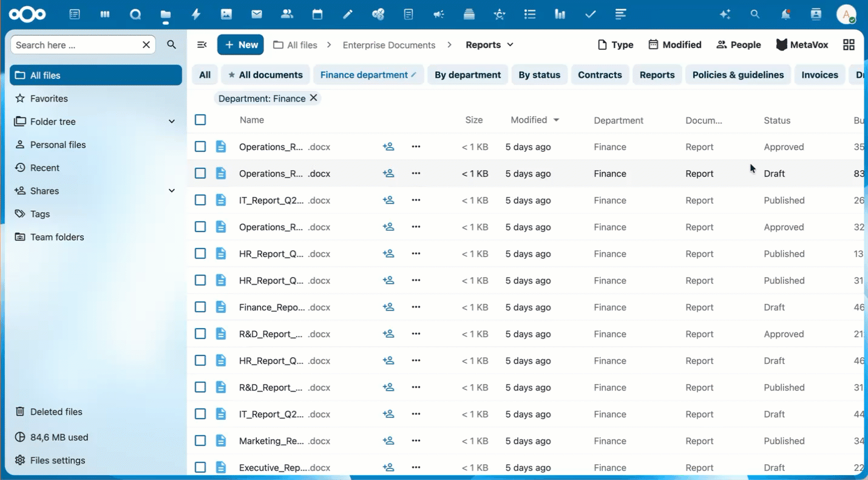The image size is (868, 480).
Task: Open the Contacts app icon
Action: pos(287,13)
